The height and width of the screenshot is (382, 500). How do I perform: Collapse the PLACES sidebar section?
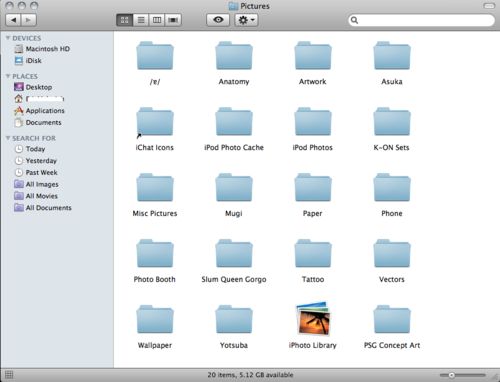coord(8,76)
